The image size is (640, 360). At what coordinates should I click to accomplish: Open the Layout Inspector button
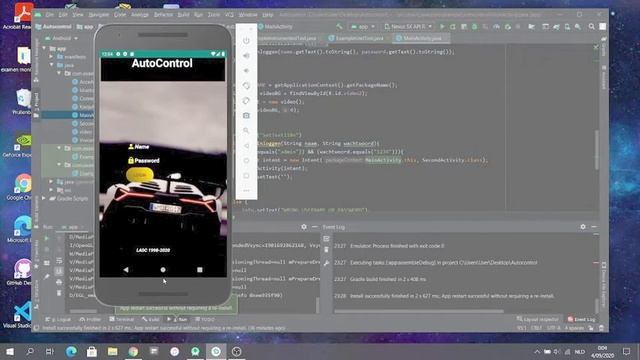538,319
